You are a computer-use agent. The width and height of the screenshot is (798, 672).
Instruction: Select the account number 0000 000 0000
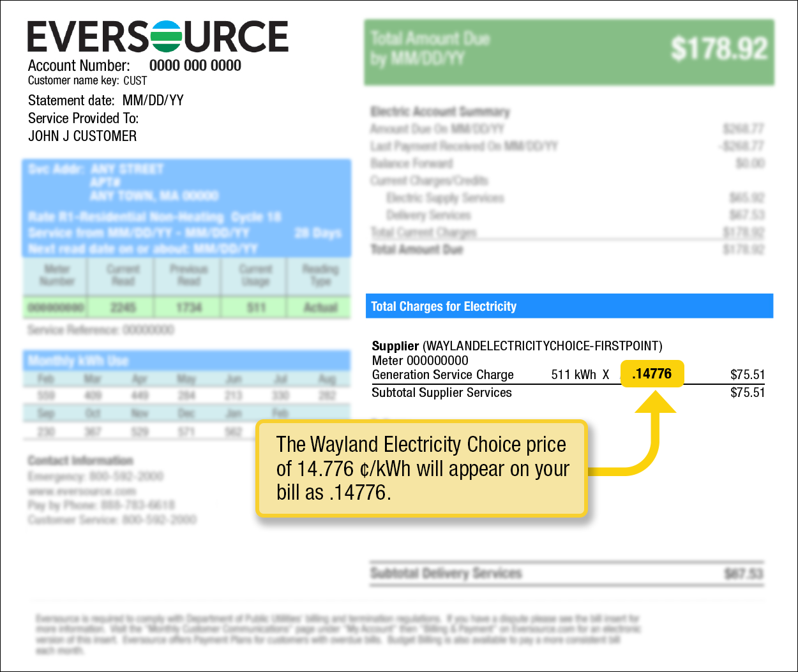click(195, 66)
